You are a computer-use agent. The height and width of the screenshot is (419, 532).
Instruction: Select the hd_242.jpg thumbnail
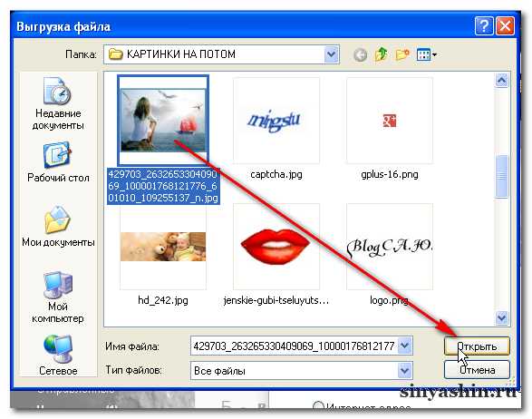pos(163,247)
